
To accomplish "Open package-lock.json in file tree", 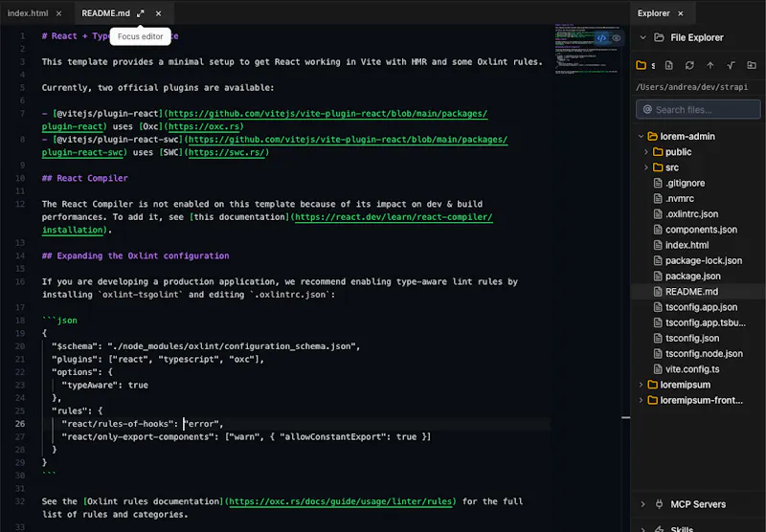I will 704,260.
